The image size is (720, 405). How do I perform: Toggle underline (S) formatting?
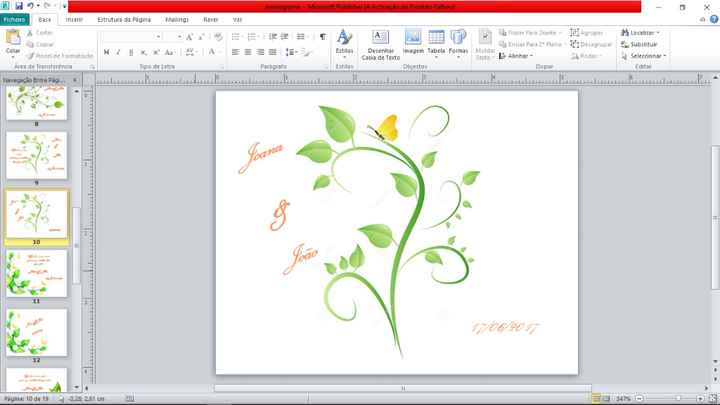pos(131,52)
